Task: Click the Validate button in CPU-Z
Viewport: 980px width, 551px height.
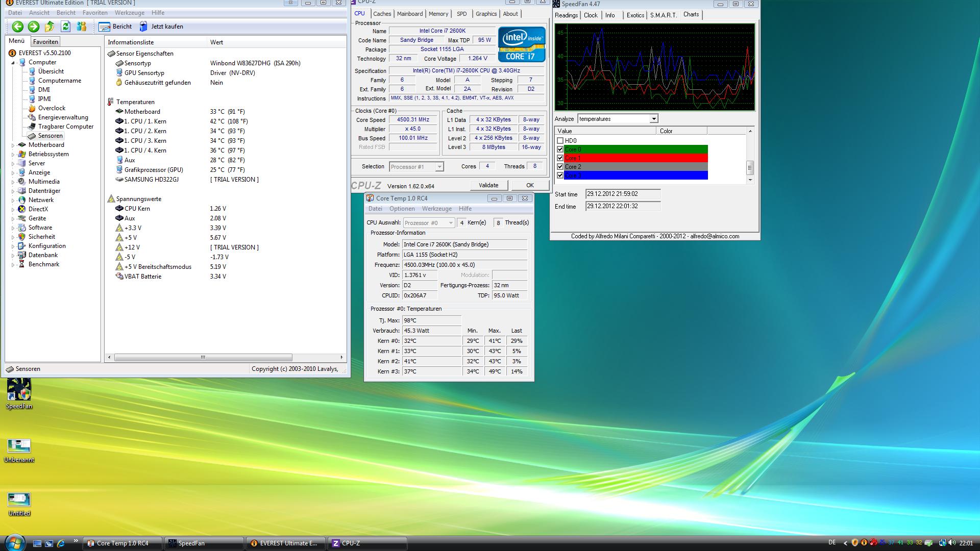Action: pyautogui.click(x=488, y=185)
